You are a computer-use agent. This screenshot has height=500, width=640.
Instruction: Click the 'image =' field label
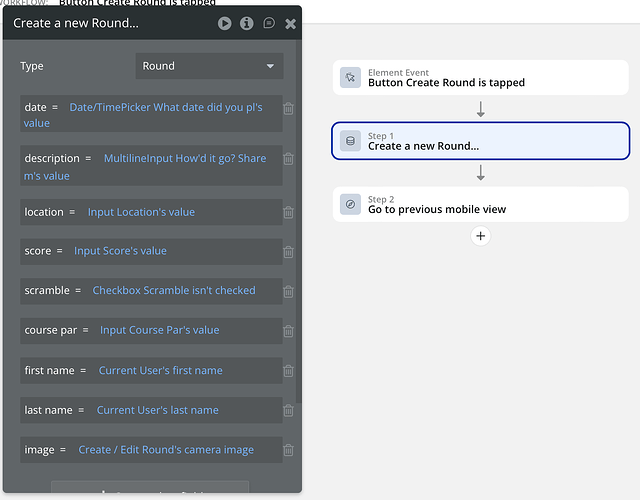pos(45,450)
